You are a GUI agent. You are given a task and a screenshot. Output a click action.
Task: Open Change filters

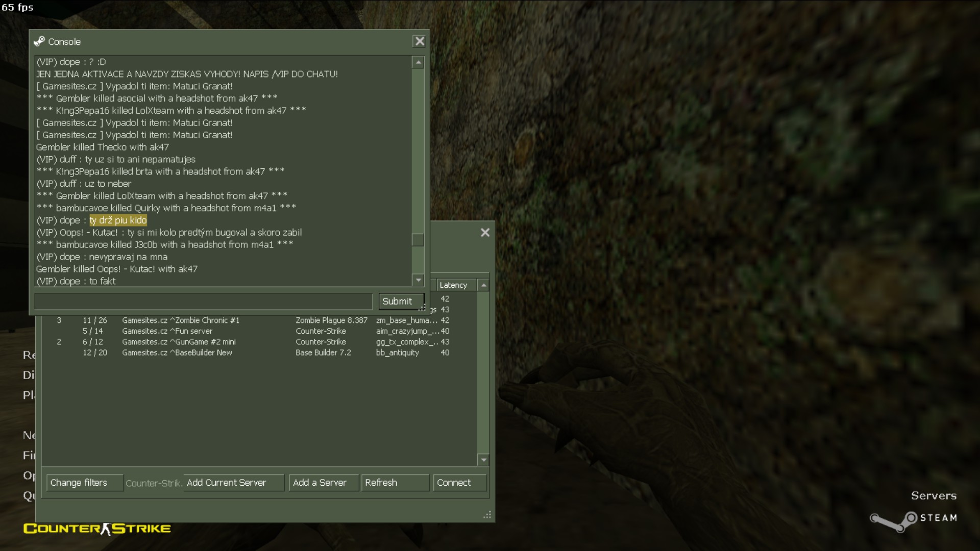tap(85, 483)
